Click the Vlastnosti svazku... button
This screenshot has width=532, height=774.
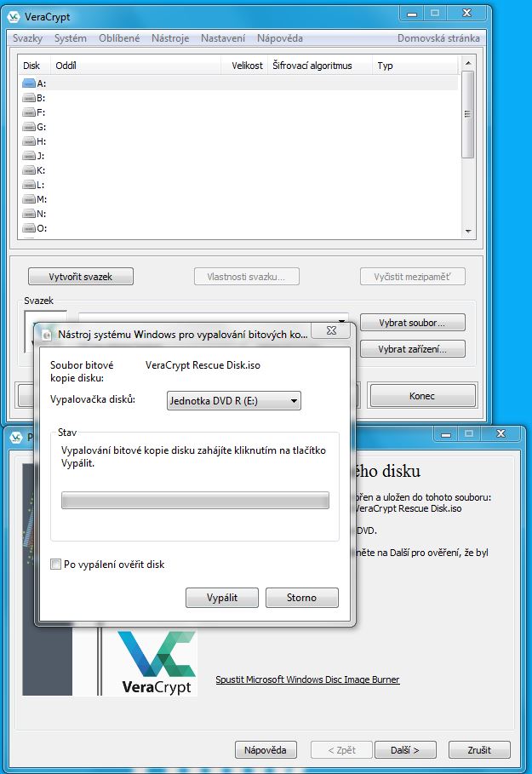pos(246,277)
